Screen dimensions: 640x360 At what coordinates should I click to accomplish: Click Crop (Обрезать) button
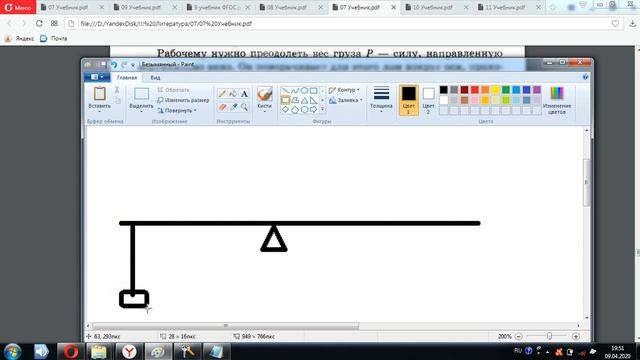[x=173, y=90]
